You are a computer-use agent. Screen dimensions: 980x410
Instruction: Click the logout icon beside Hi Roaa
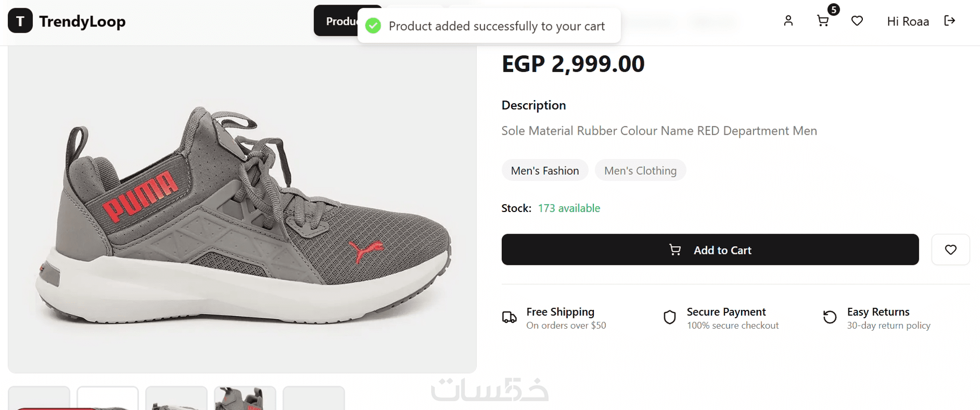pyautogui.click(x=949, y=21)
